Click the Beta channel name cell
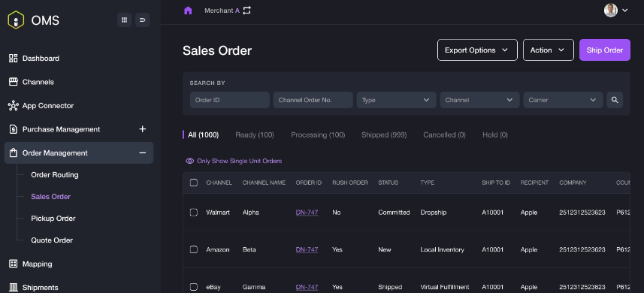The width and height of the screenshot is (644, 293). point(249,249)
